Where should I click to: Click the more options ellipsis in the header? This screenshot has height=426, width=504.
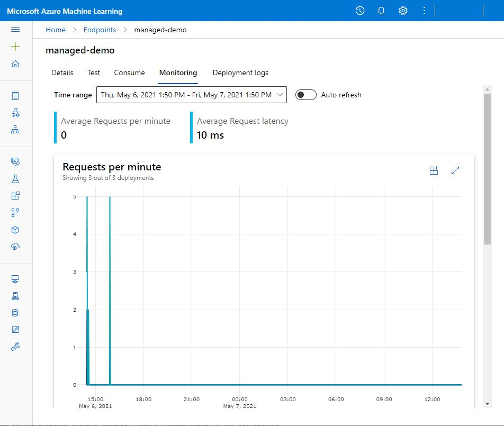(x=424, y=11)
